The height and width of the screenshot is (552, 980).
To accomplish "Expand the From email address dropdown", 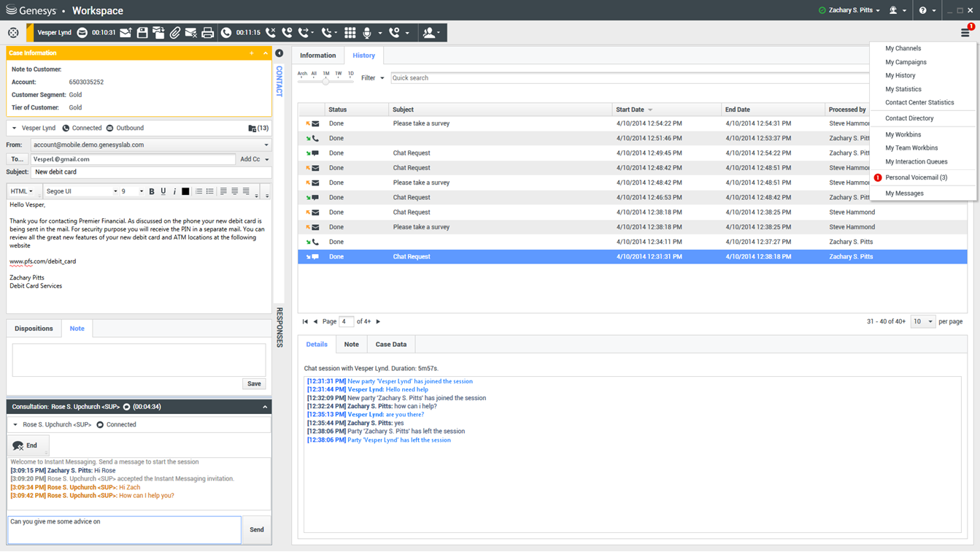I will pyautogui.click(x=266, y=145).
